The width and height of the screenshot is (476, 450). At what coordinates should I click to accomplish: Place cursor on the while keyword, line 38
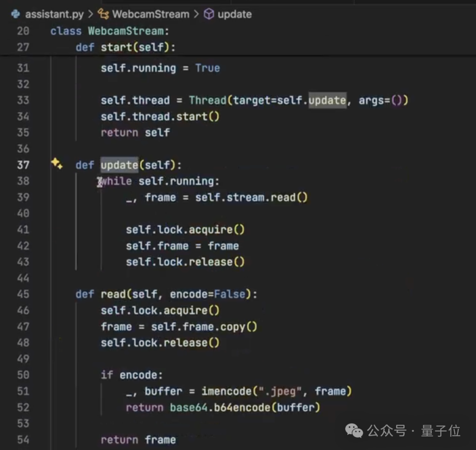(116, 181)
